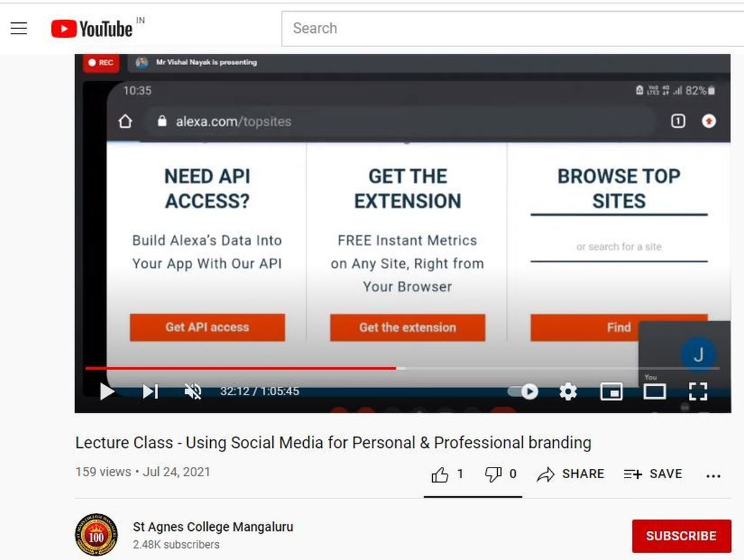Seek on the red video progress bar
Viewport: 744px width, 560px height.
point(241,368)
